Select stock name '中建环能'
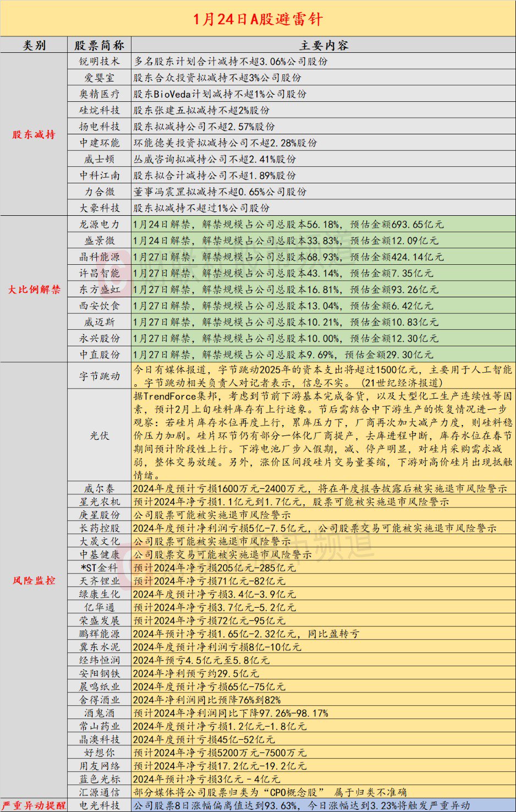 click(100, 143)
